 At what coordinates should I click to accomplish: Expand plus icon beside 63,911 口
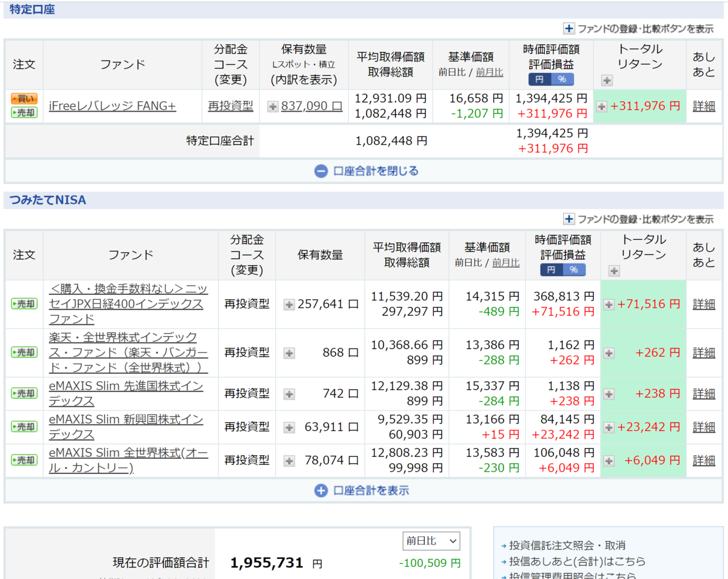pyautogui.click(x=289, y=427)
